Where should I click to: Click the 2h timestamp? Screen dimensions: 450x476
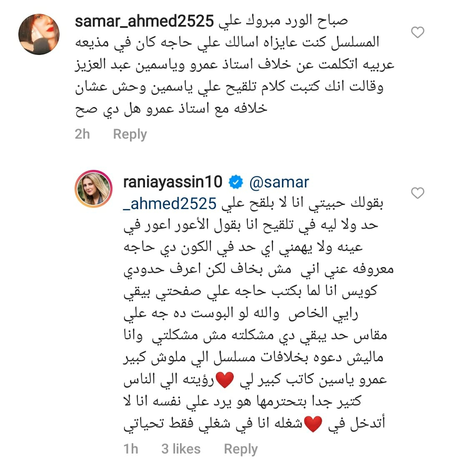(82, 134)
